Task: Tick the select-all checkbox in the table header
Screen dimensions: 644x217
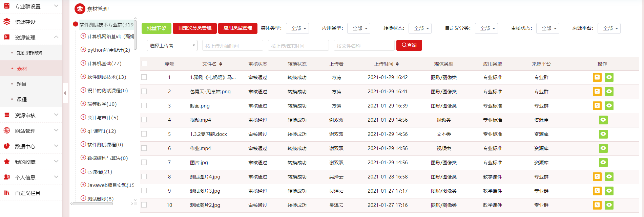Action: coord(144,64)
